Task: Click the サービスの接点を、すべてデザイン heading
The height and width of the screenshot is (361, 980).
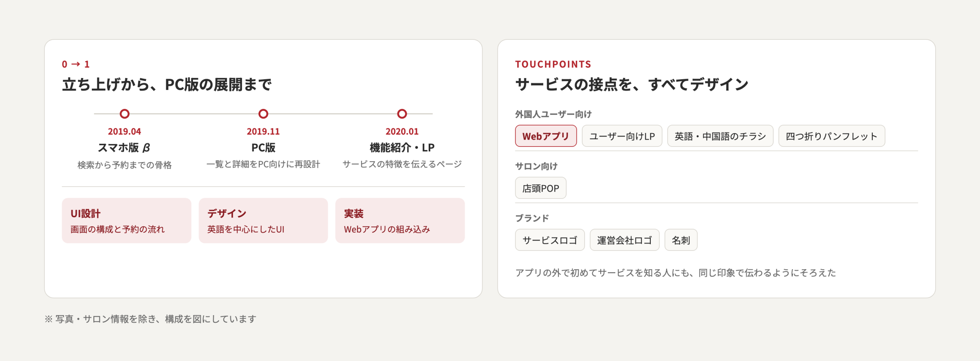Action: pos(632,85)
